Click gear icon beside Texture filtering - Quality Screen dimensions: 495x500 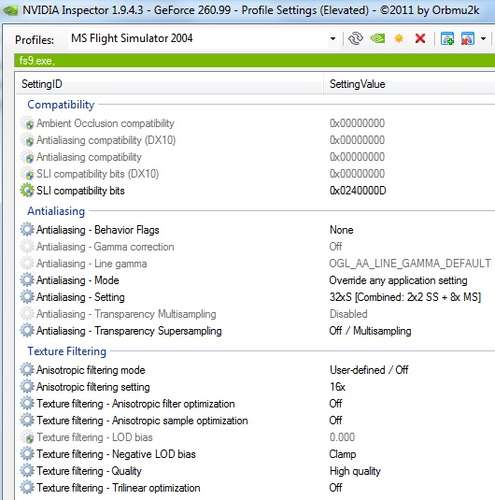[x=27, y=471]
